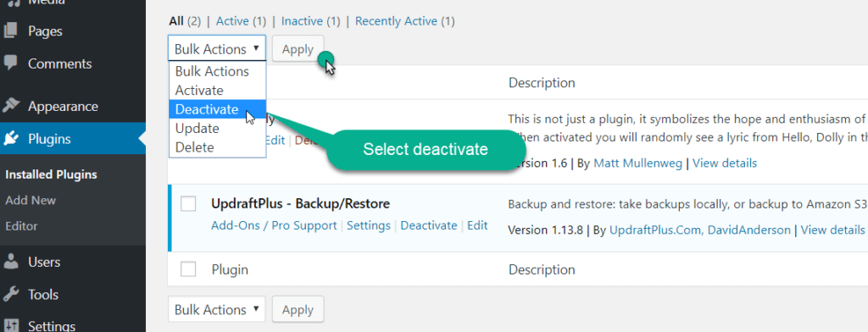Screen dimensions: 868x332
Task: Open the top Bulk Actions dropdown
Action: coord(217,48)
